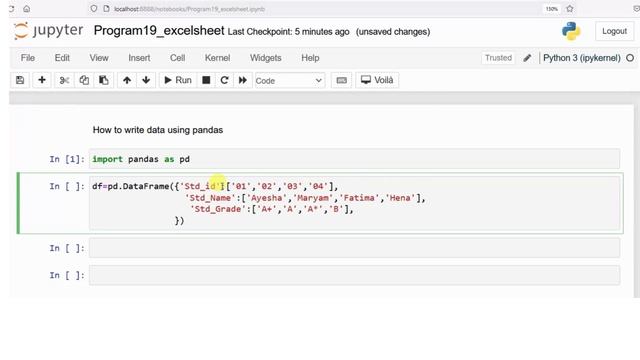
Task: Move selected cell up arrow
Action: coord(127,80)
